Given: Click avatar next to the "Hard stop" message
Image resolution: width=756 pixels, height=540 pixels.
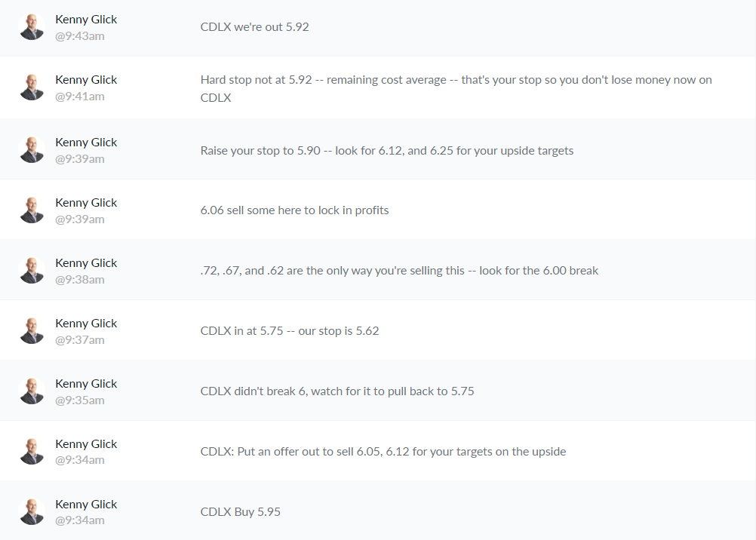Looking at the screenshot, I should point(32,87).
